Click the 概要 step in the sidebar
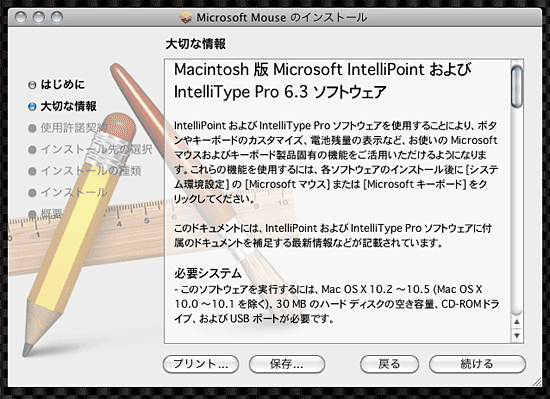The image size is (550, 399). [x=52, y=213]
